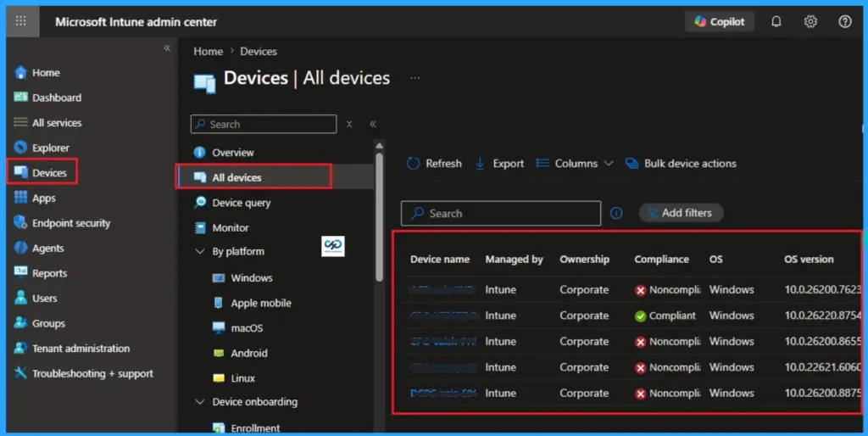Open All services in the left navigation
Viewport: 868px width, 436px height.
pyautogui.click(x=47, y=122)
